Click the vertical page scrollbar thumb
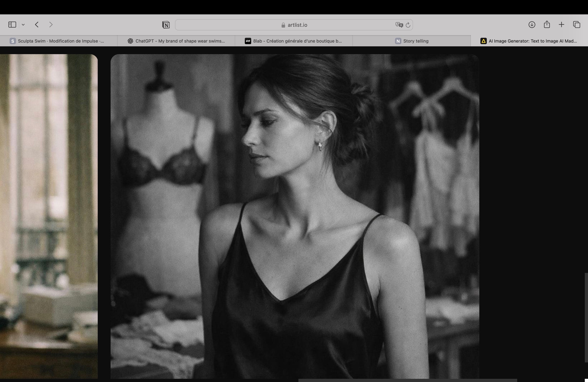588x382 pixels. point(586,318)
